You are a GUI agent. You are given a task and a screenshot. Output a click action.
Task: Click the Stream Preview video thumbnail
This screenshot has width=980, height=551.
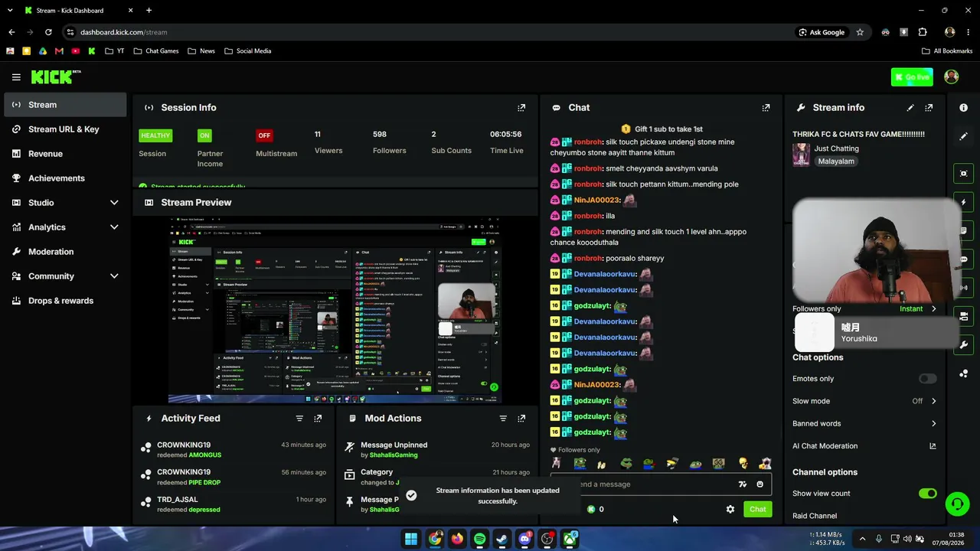[335, 310]
